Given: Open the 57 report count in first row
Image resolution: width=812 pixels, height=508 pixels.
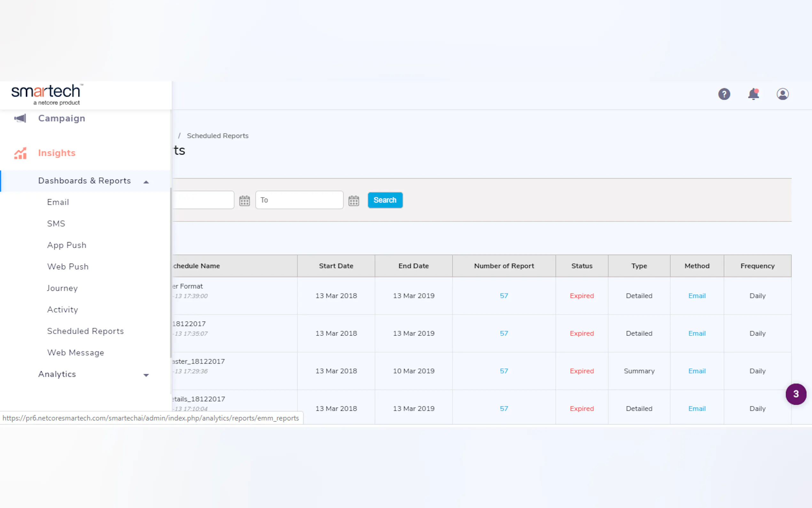Looking at the screenshot, I should (504, 296).
